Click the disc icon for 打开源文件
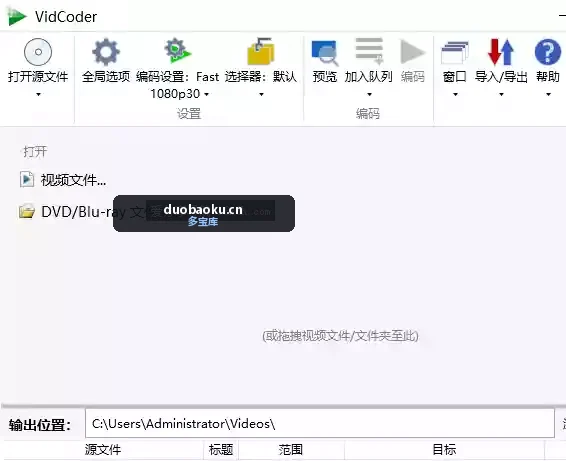The width and height of the screenshot is (566, 461). point(38,52)
